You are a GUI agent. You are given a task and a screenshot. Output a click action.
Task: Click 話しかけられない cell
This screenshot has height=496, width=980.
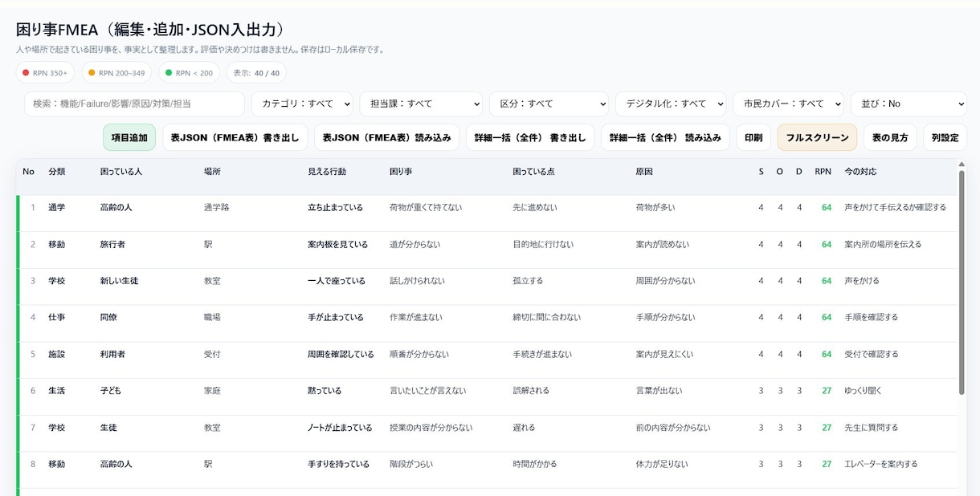[x=417, y=281]
